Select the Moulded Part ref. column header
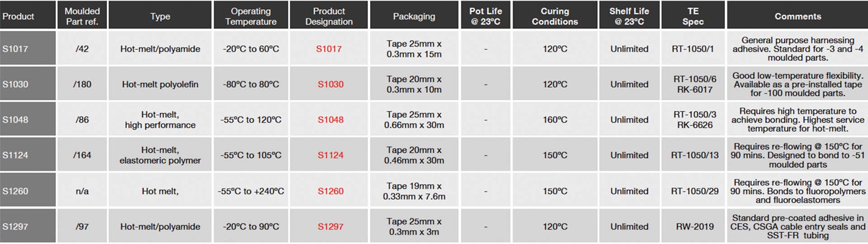 point(82,16)
